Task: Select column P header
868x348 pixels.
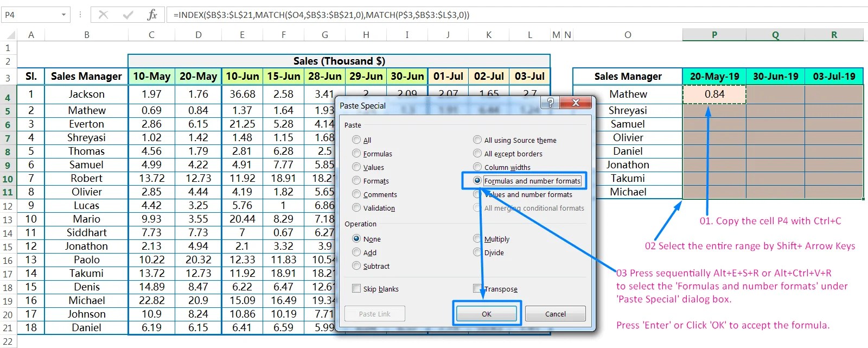Action: click(x=714, y=35)
